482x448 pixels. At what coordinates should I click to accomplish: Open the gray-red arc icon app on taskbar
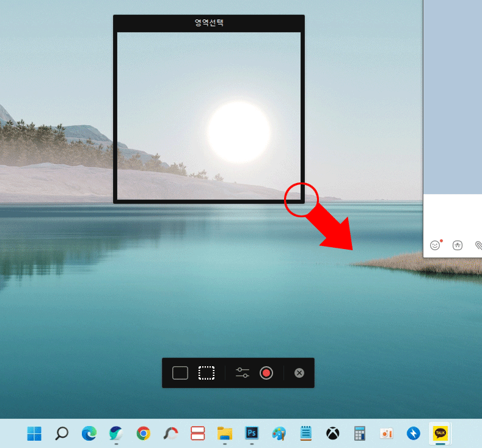click(170, 433)
